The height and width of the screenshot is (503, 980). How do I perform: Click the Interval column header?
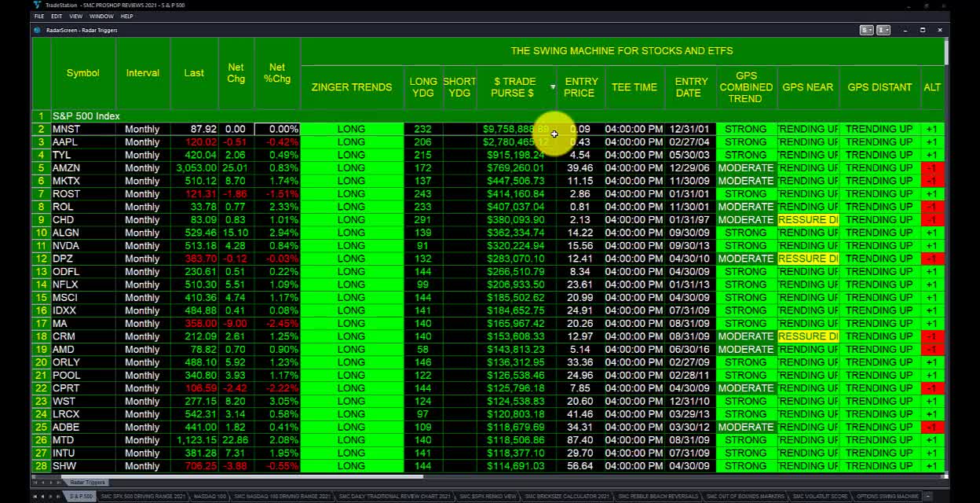pos(142,73)
